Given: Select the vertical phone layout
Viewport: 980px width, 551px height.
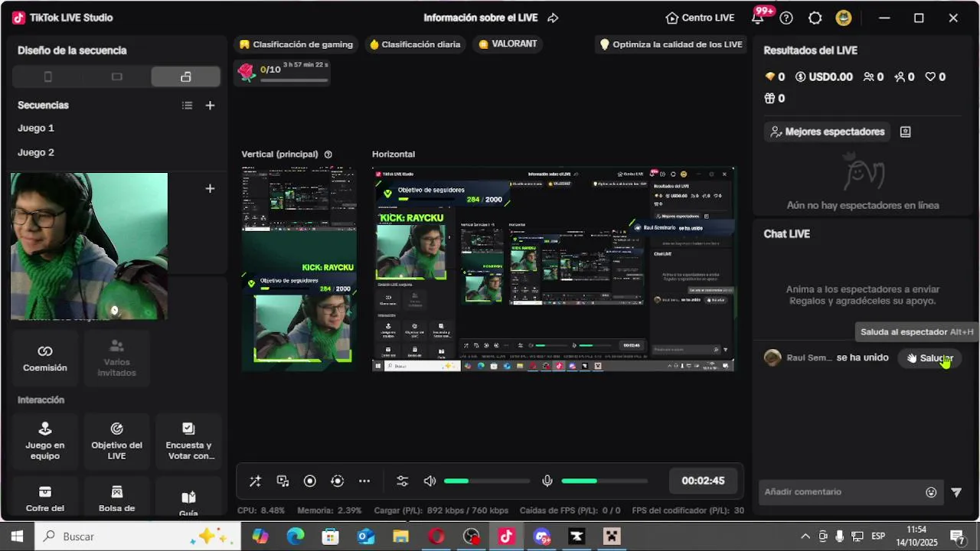Looking at the screenshot, I should [x=47, y=77].
